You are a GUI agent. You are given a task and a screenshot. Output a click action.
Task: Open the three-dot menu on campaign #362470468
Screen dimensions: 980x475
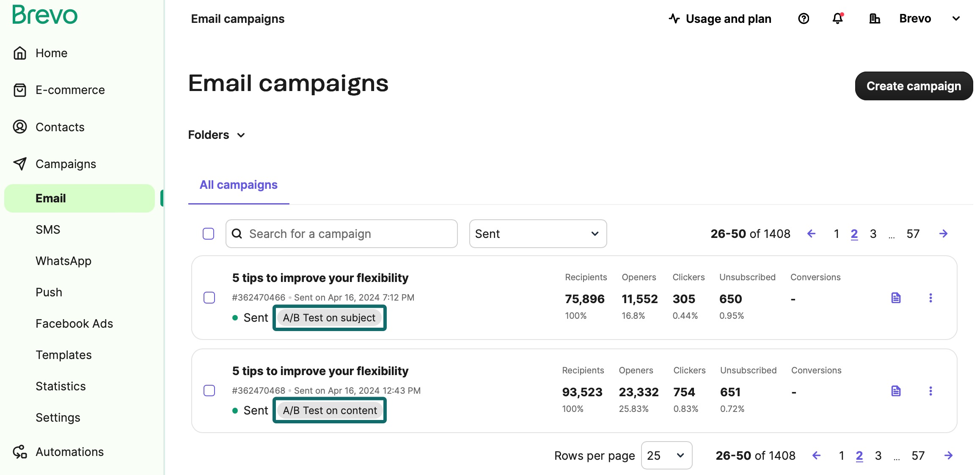pos(931,391)
